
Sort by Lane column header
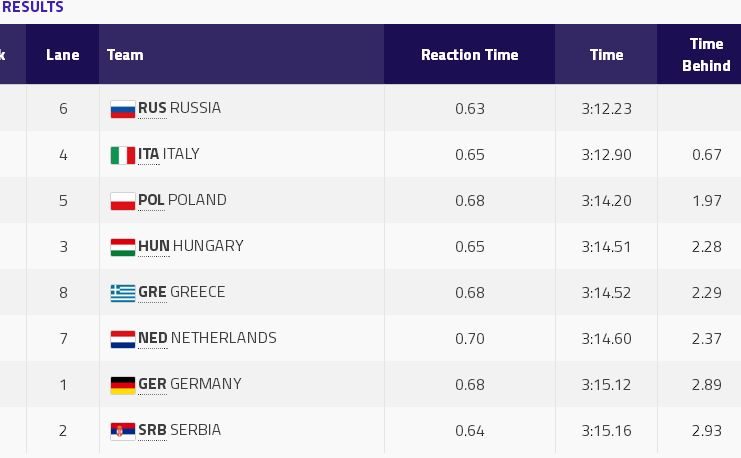coord(62,55)
